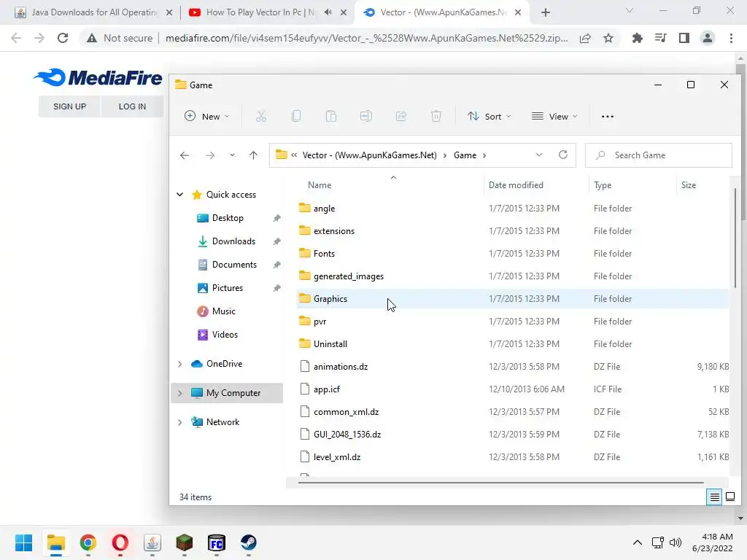Click the Copy icon in Explorer toolbar
747x560 pixels.
pos(296,116)
